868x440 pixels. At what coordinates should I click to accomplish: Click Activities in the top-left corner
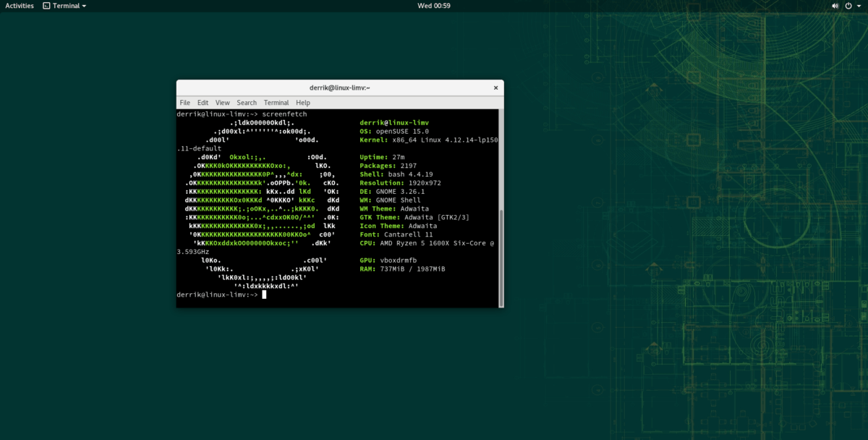click(x=18, y=5)
